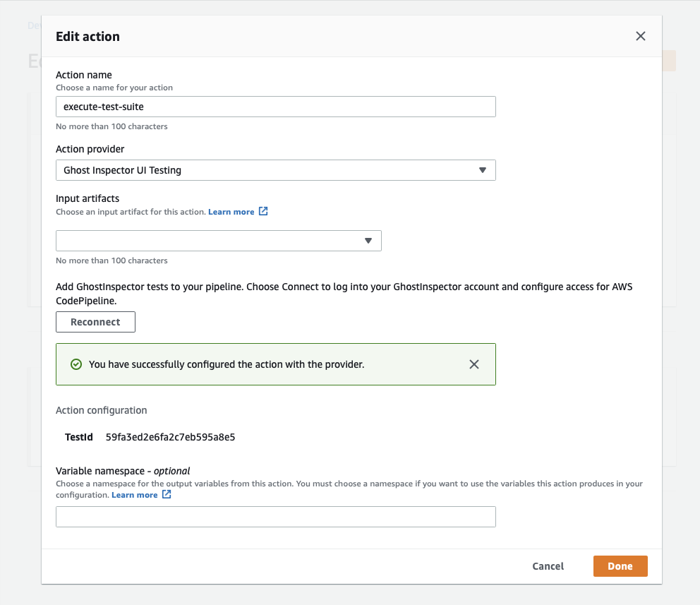Viewport: 700px width, 605px height.
Task: Click the Done button
Action: 620,566
